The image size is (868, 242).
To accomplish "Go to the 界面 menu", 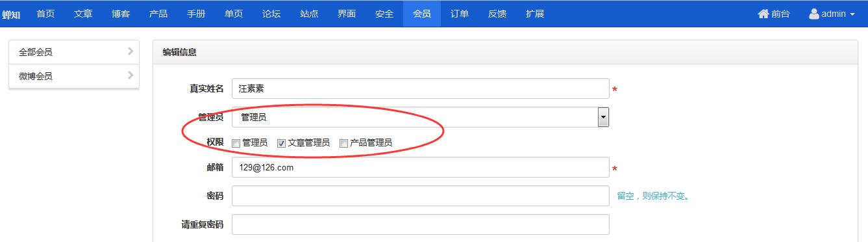I will 347,14.
